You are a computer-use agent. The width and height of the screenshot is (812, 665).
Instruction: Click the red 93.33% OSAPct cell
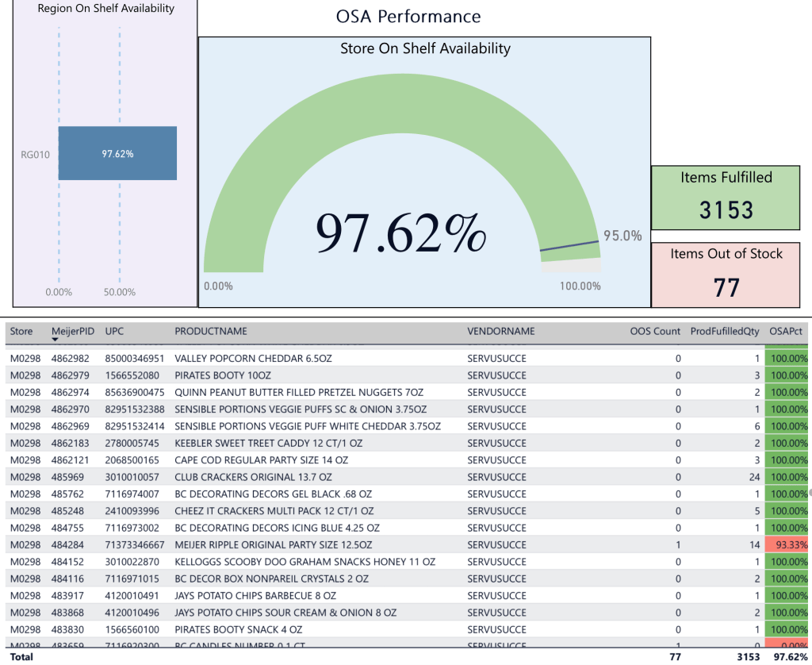(787, 545)
